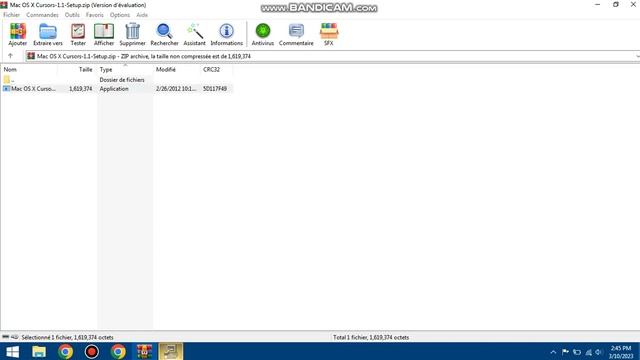Open the Options menu
This screenshot has width=640, height=360.
pos(120,15)
